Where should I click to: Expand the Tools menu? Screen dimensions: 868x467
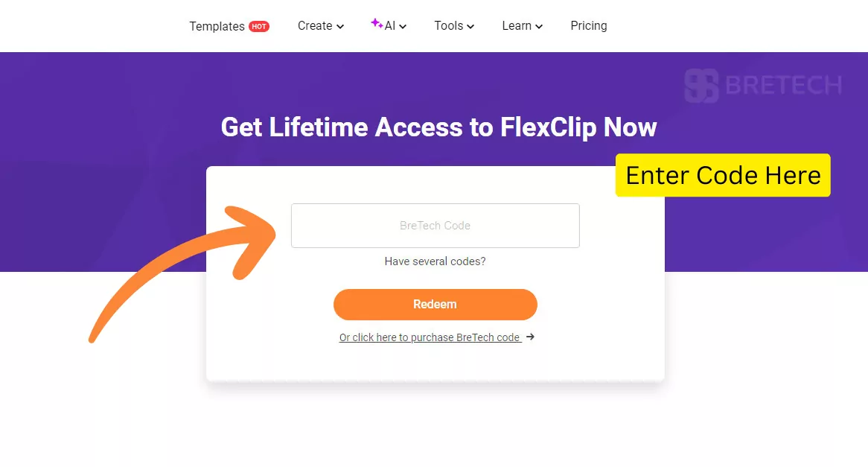pyautogui.click(x=449, y=25)
